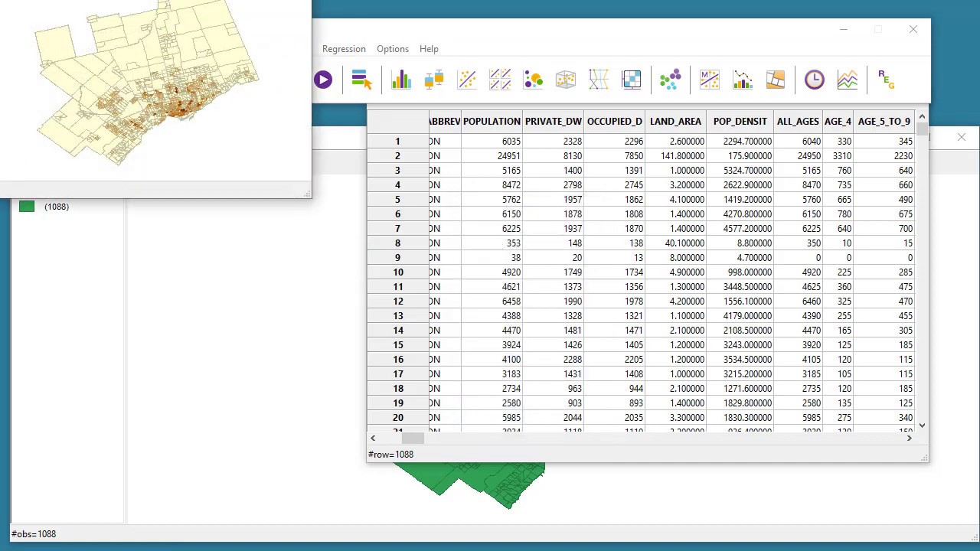Select table row number 1
The height and width of the screenshot is (551, 980).
click(x=397, y=142)
